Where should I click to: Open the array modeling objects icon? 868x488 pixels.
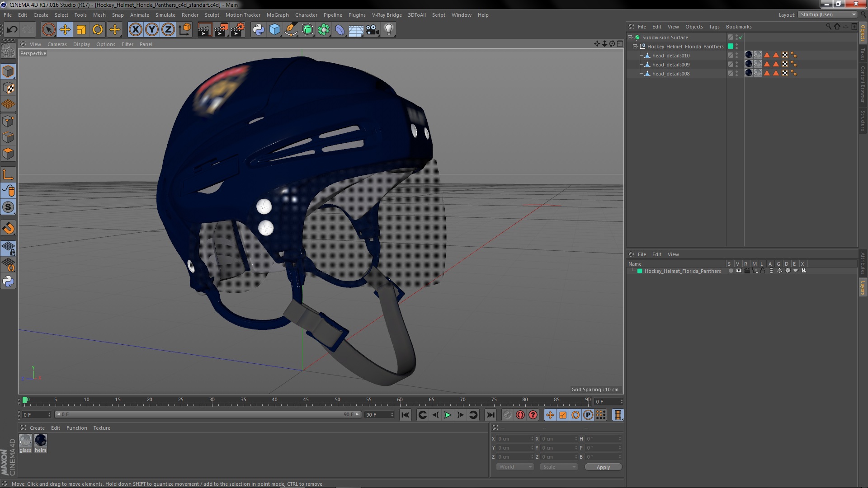pos(324,30)
